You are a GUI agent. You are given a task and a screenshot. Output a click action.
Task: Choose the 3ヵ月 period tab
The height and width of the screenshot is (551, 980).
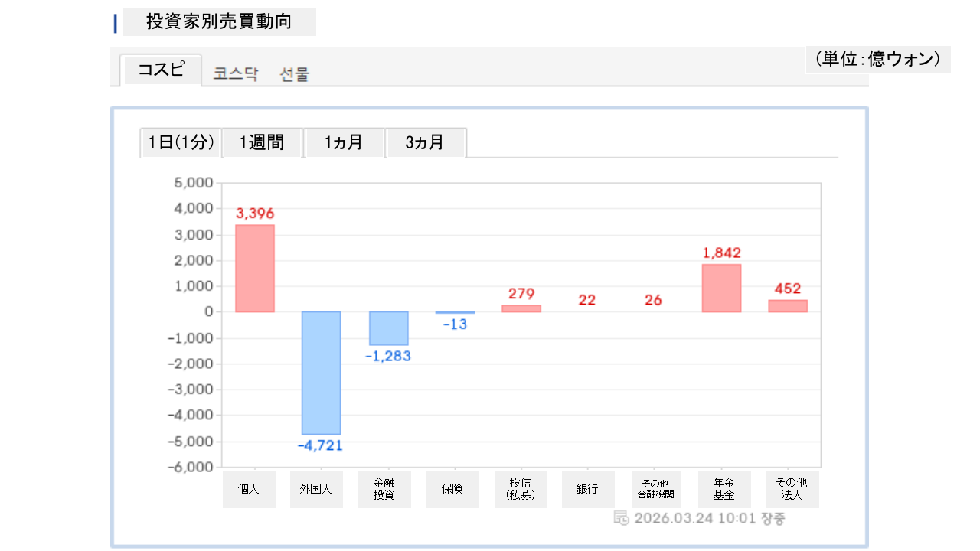pyautogui.click(x=425, y=142)
